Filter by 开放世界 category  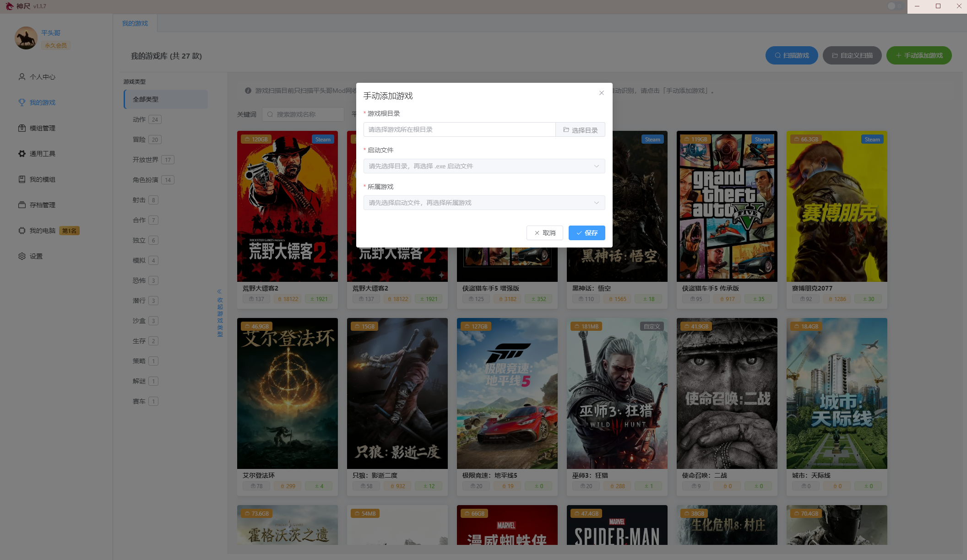coord(153,160)
